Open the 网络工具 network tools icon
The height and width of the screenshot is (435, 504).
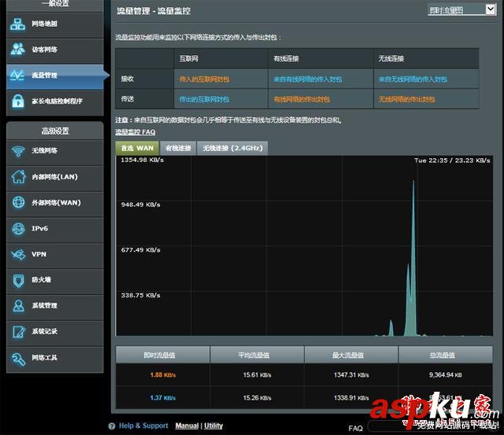pyautogui.click(x=18, y=358)
